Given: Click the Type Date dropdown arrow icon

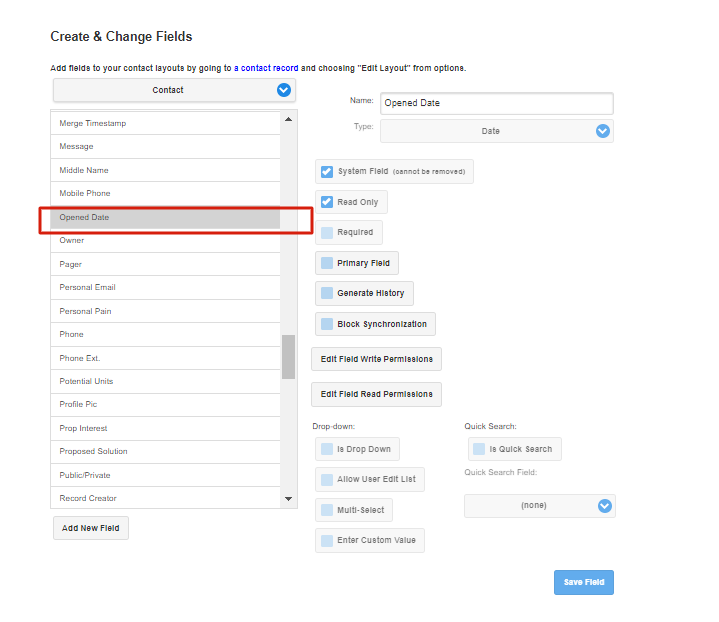Looking at the screenshot, I should pyautogui.click(x=603, y=131).
